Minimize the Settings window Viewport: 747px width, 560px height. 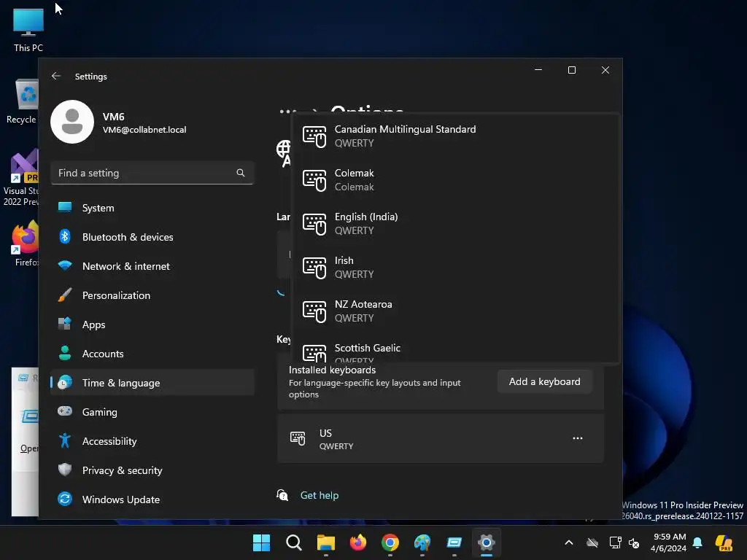click(538, 70)
